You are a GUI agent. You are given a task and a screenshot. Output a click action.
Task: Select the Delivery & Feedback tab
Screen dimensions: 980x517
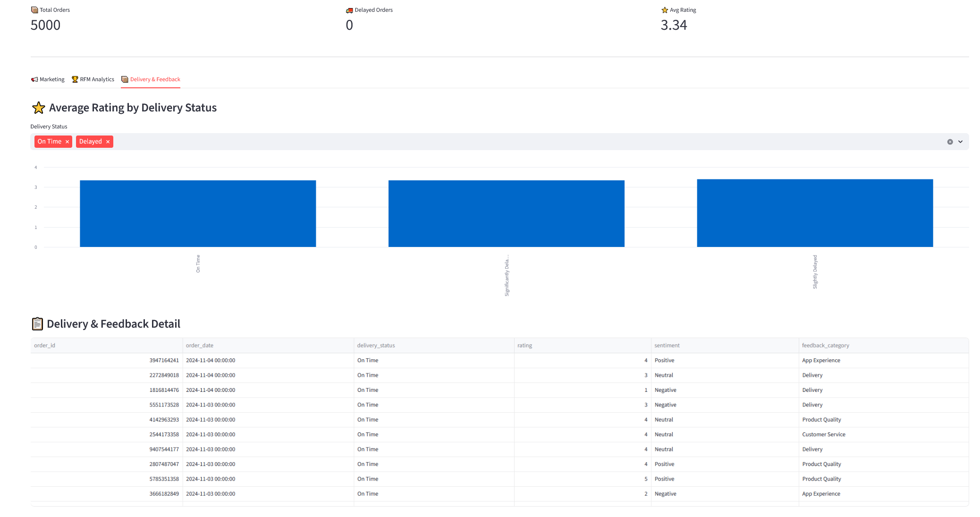[x=151, y=79]
